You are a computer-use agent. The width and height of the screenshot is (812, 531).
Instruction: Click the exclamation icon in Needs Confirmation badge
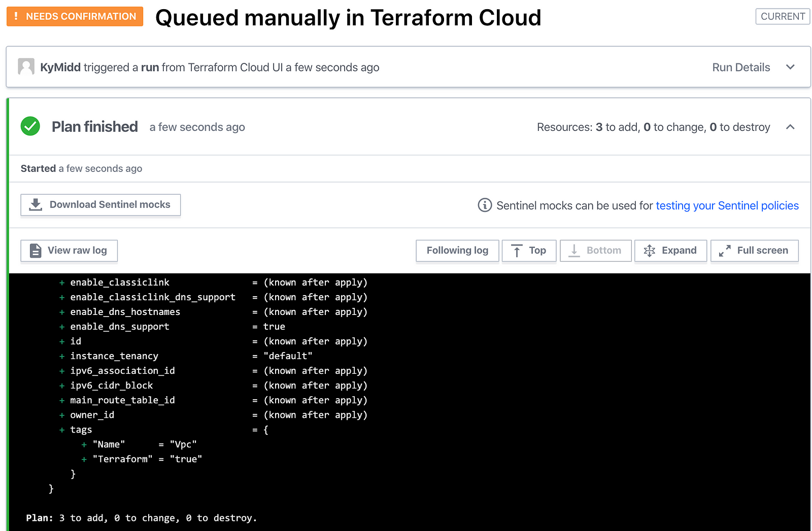click(x=16, y=16)
